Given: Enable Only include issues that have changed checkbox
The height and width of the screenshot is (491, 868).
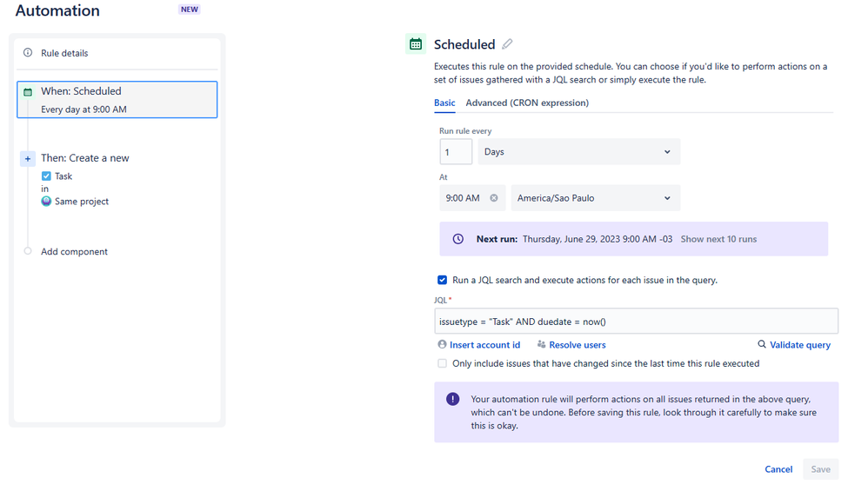Looking at the screenshot, I should click(x=442, y=363).
